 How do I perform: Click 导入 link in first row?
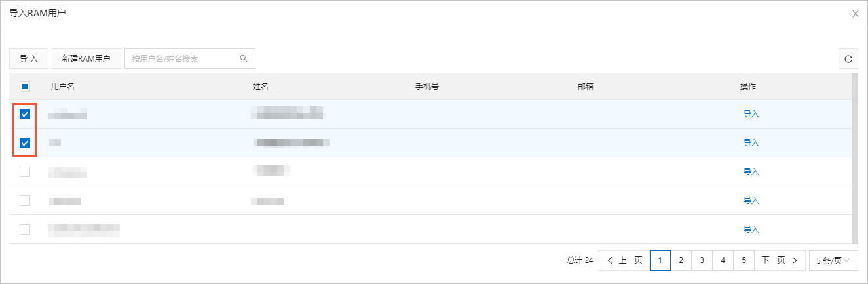751,114
